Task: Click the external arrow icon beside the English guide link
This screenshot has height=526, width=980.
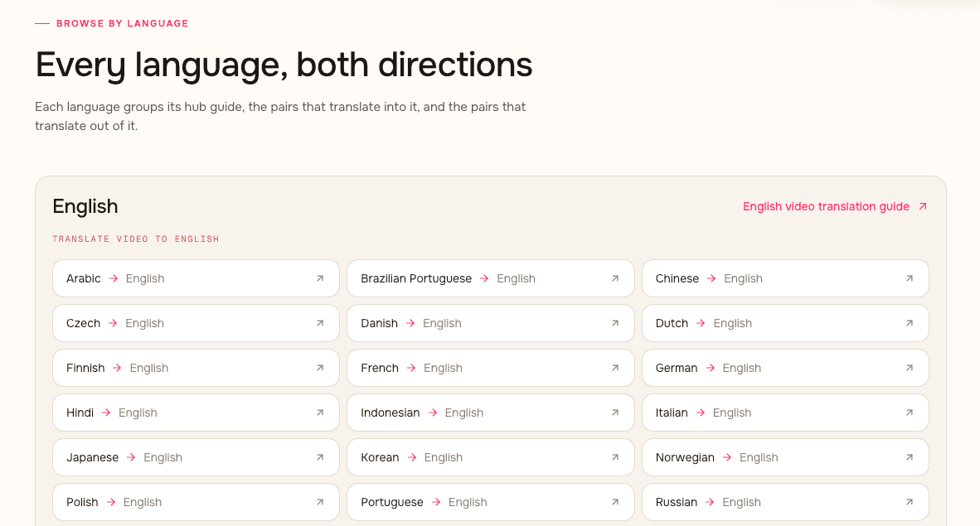Action: (x=923, y=207)
